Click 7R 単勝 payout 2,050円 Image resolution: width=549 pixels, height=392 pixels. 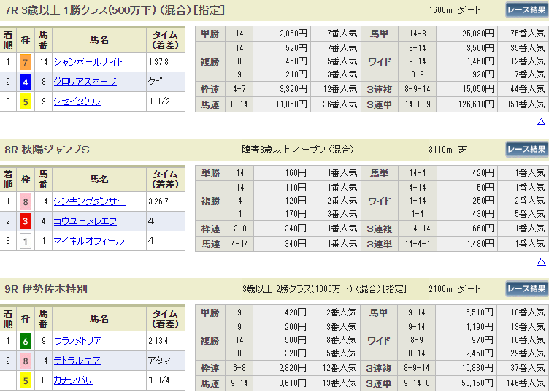293,34
